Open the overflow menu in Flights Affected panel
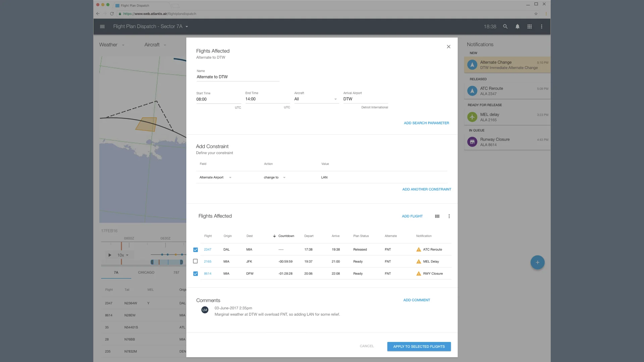The height and width of the screenshot is (362, 644). tap(449, 216)
